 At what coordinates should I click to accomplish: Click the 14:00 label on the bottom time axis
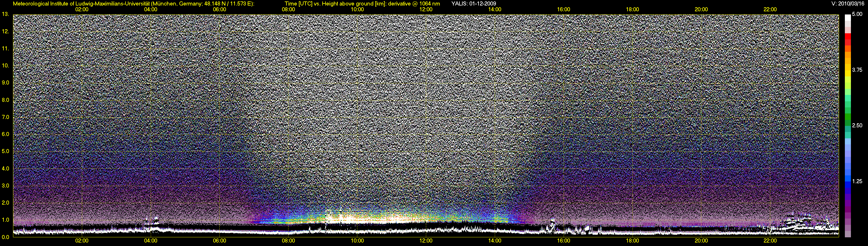click(495, 241)
